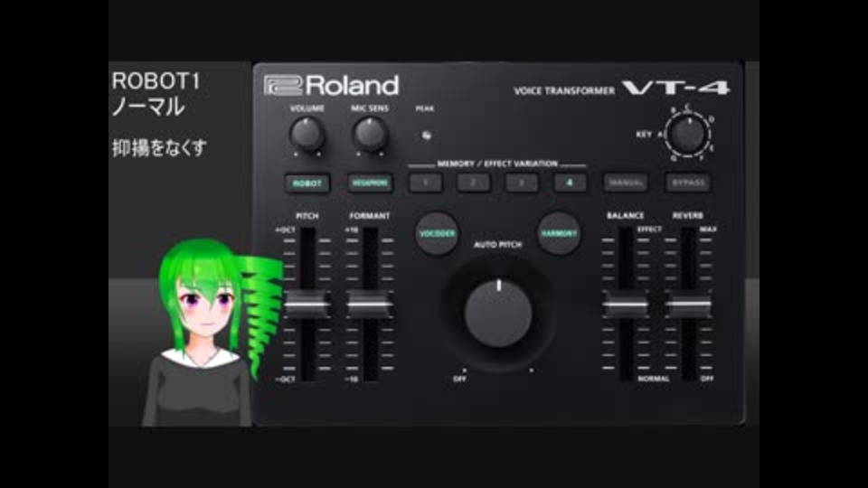Click the MEMORY / EFFECT VARIATION label

coord(497,164)
